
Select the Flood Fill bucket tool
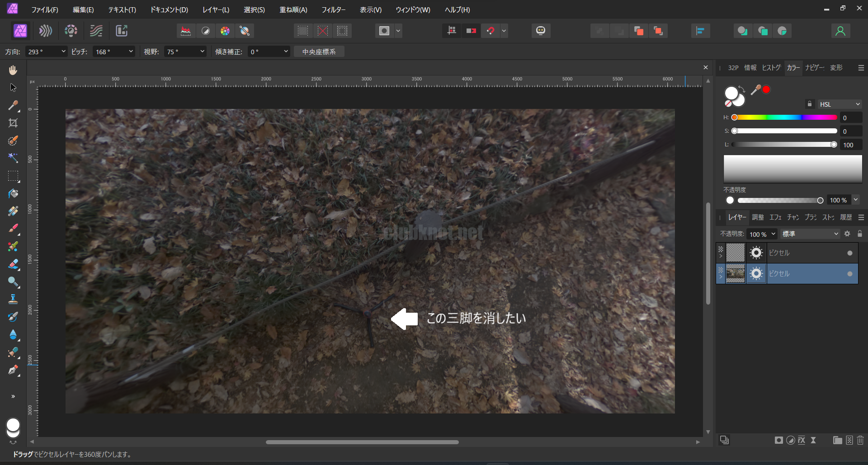coord(13,194)
